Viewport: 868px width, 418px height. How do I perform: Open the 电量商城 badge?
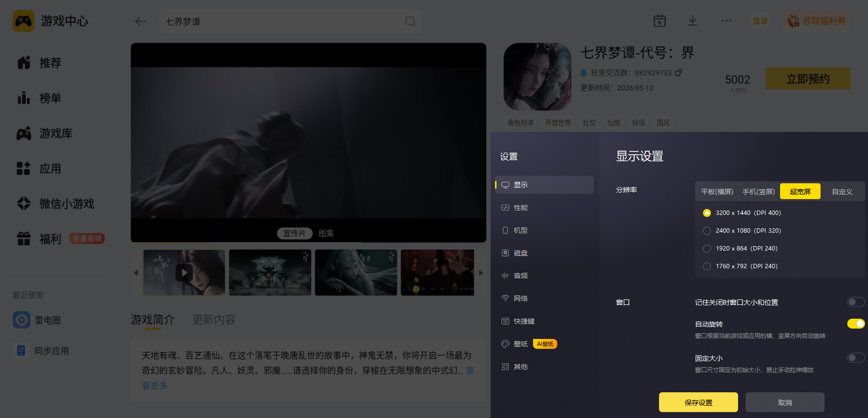tap(87, 239)
